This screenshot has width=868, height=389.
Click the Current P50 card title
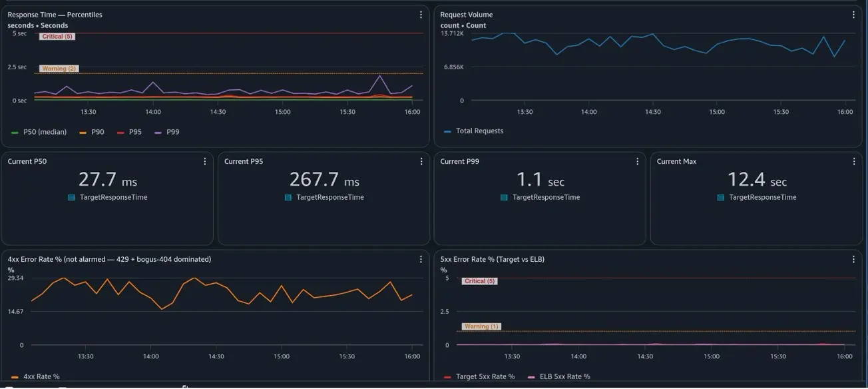click(x=27, y=161)
